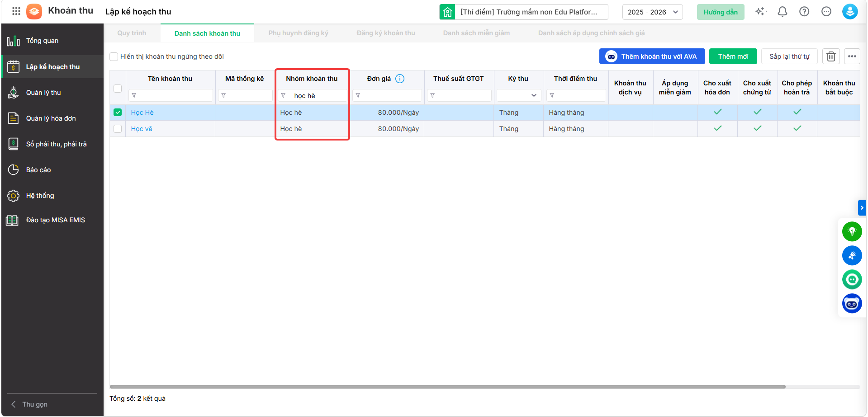Toggle the select-all header checkbox

point(118,89)
